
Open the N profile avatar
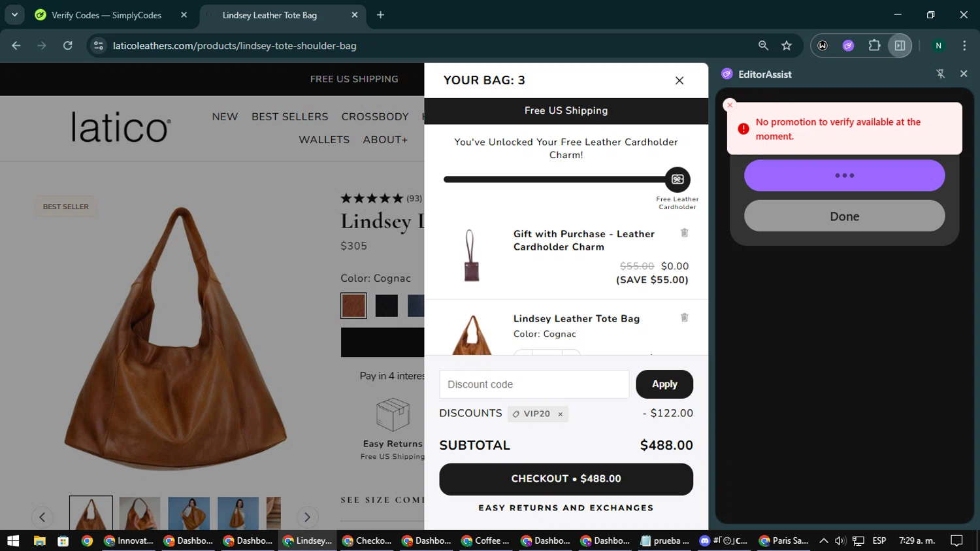click(938, 46)
